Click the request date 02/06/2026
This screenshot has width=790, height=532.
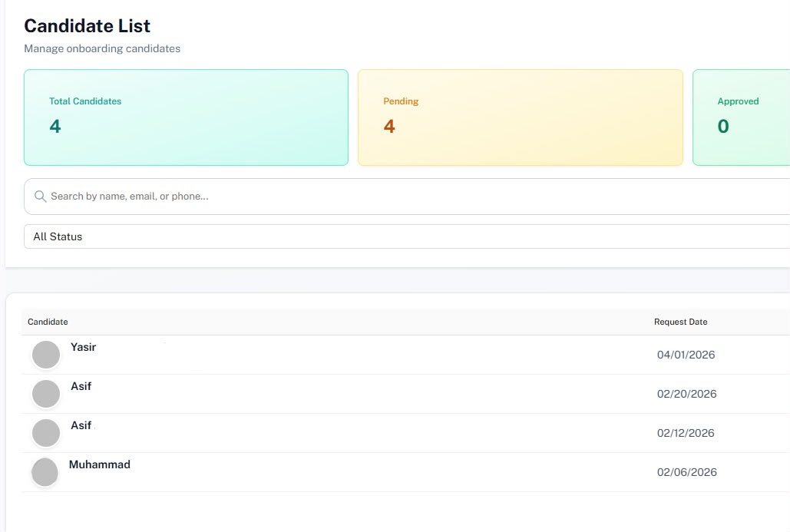coord(686,473)
